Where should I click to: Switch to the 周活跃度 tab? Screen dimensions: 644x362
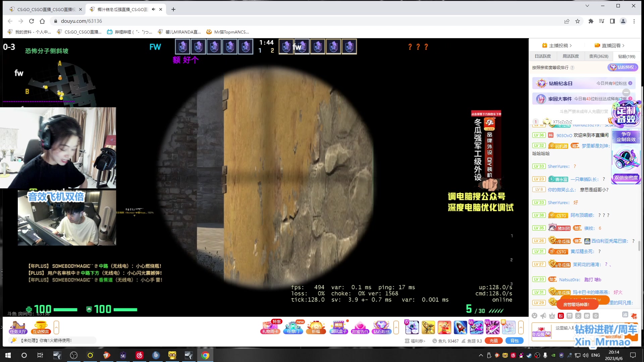tap(571, 56)
